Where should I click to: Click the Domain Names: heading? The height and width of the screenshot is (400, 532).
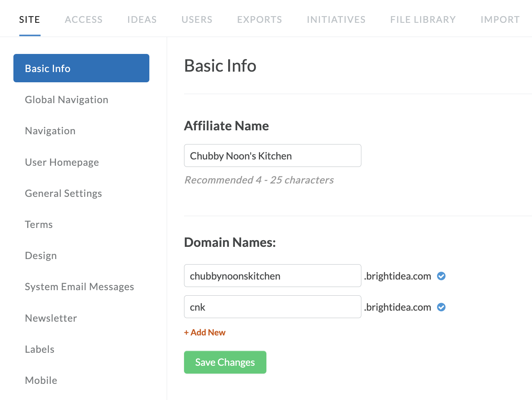(x=230, y=242)
